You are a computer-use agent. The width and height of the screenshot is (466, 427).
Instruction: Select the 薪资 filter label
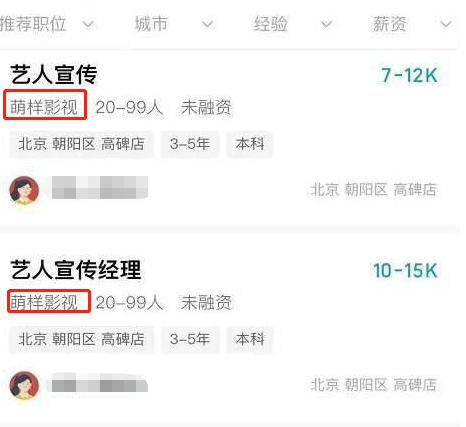coord(390,24)
